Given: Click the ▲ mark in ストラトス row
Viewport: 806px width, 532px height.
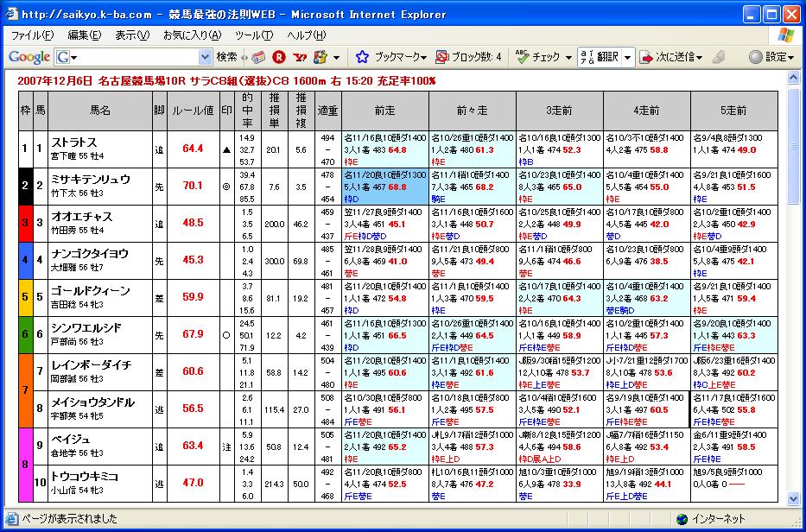Looking at the screenshot, I should point(226,149).
